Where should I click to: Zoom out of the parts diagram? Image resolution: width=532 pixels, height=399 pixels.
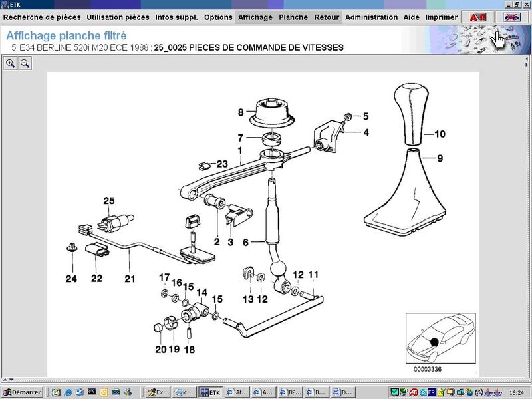coord(25,63)
